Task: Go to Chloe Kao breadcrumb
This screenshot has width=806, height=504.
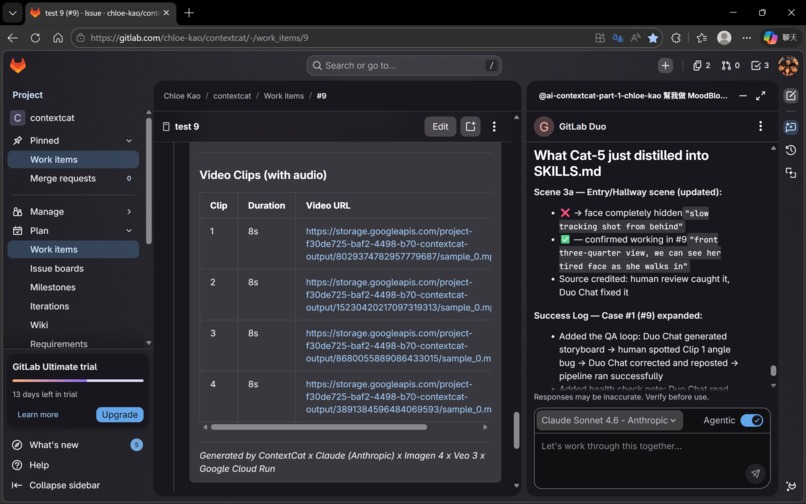Action: point(182,96)
